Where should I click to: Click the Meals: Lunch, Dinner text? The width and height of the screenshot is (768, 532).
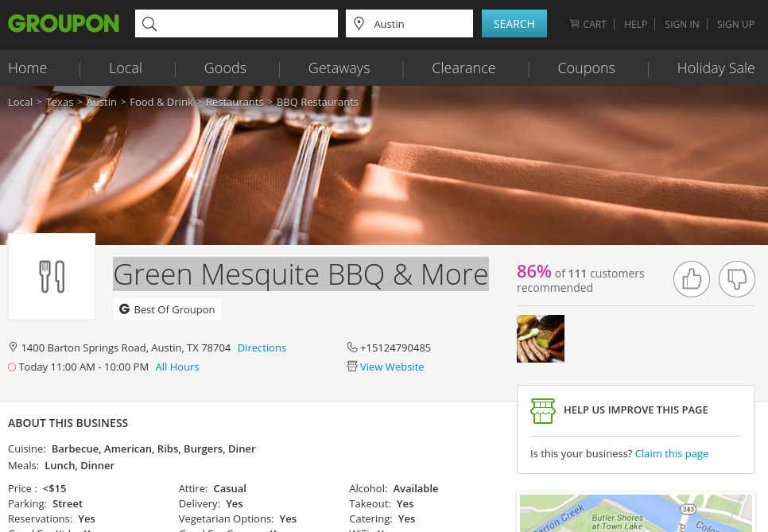pyautogui.click(x=61, y=465)
